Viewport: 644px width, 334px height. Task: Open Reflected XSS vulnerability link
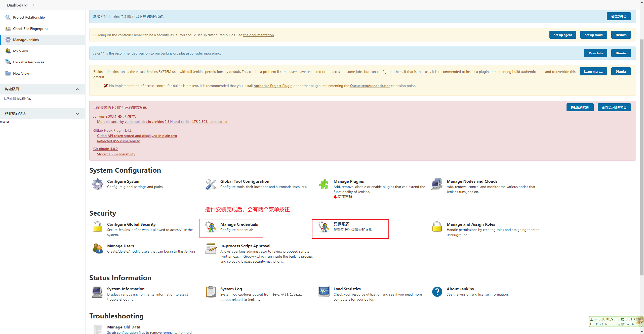(x=118, y=141)
